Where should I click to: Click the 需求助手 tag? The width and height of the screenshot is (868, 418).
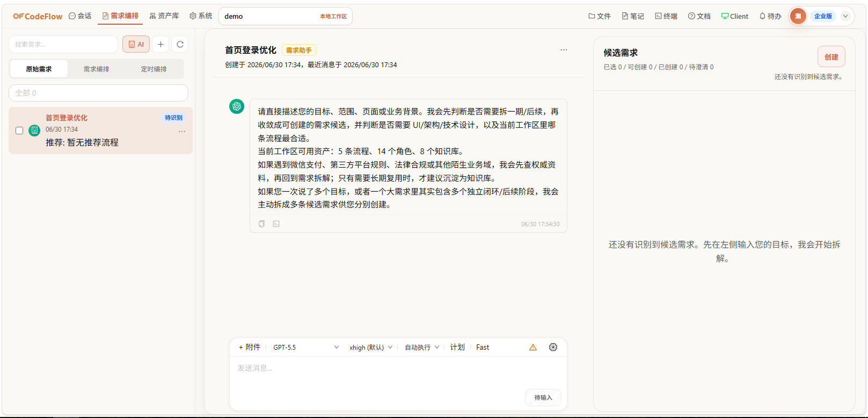click(299, 50)
